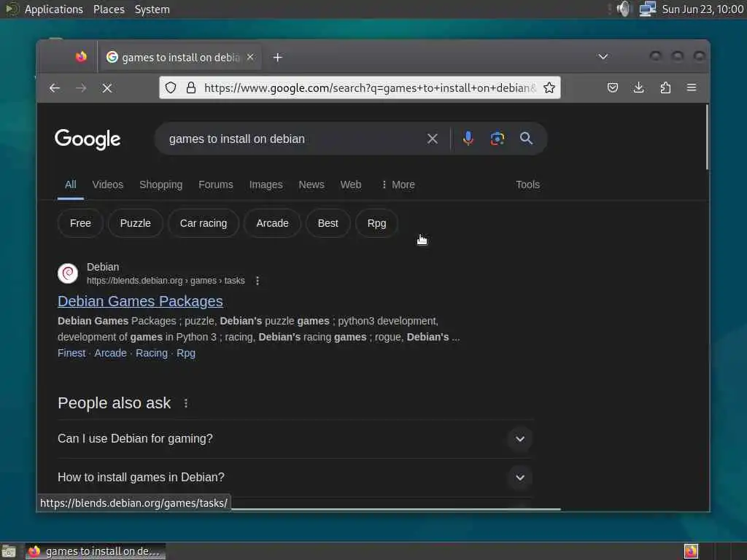Open the three-dot menu for Debian result
The image size is (747, 560).
(x=258, y=281)
